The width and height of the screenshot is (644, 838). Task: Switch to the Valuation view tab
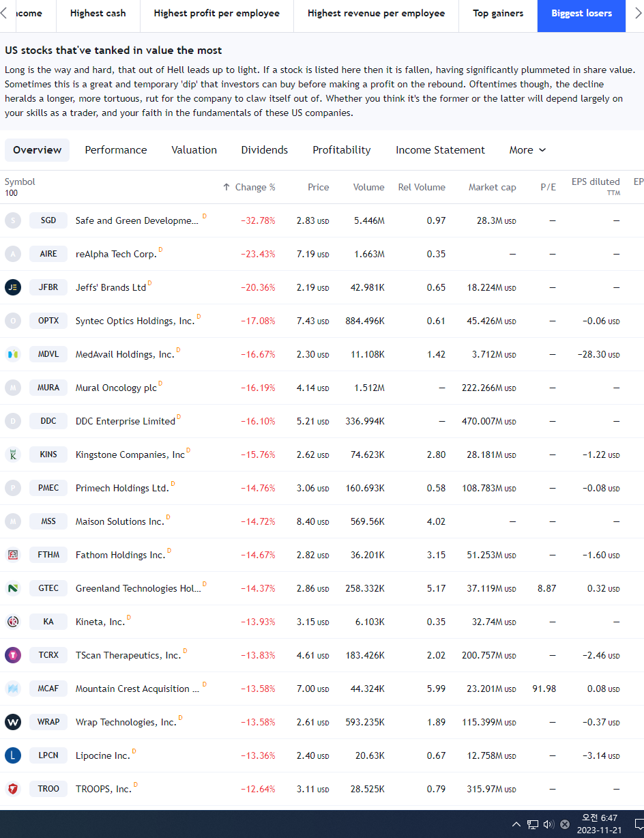(194, 150)
